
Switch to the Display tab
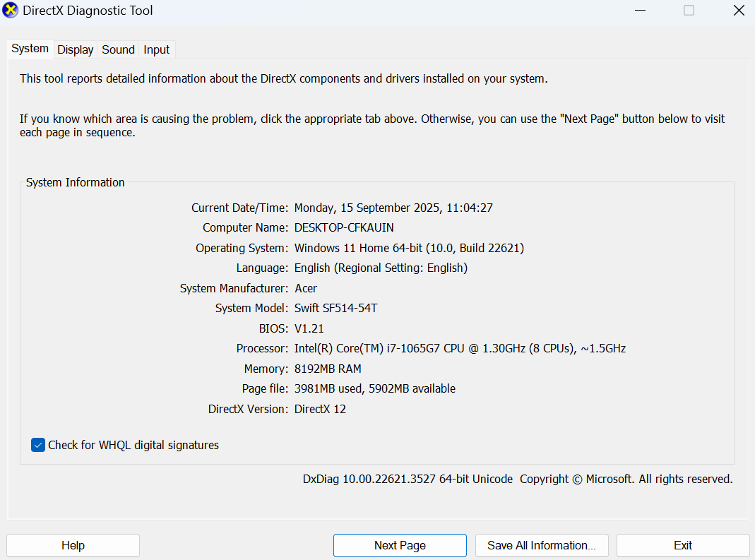(x=76, y=49)
